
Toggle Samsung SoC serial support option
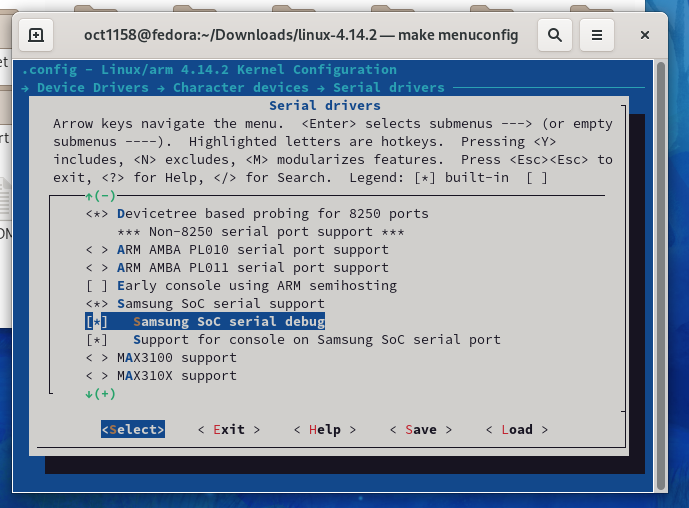tap(205, 304)
